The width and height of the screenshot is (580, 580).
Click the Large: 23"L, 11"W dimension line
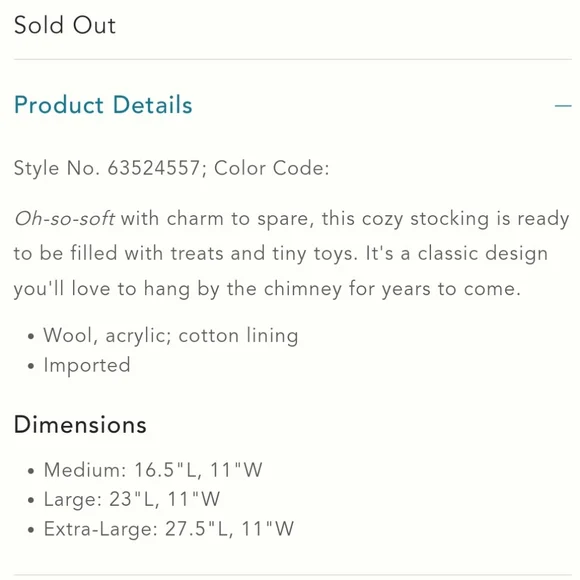132,499
